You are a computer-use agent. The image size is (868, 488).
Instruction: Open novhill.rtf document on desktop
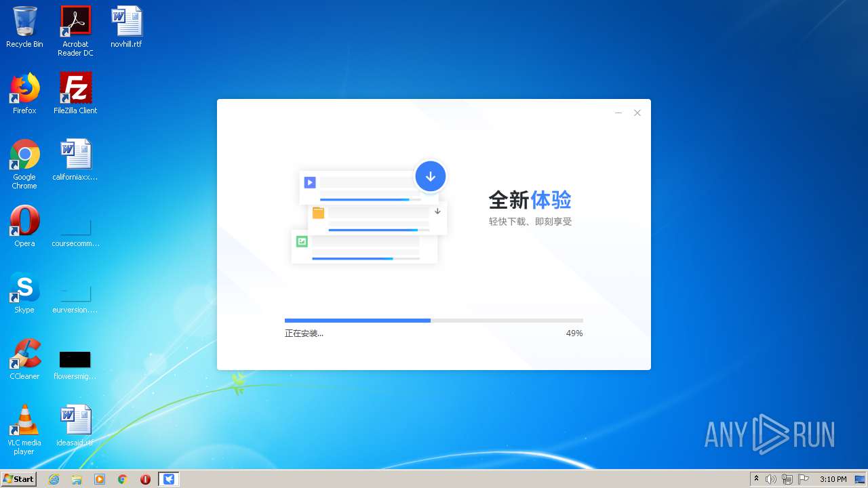pyautogui.click(x=127, y=27)
